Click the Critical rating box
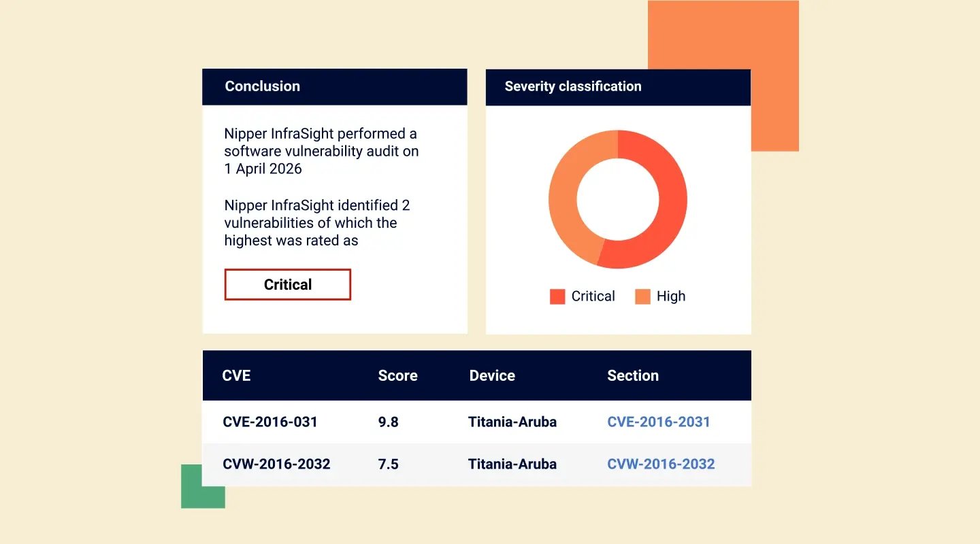 pos(287,284)
